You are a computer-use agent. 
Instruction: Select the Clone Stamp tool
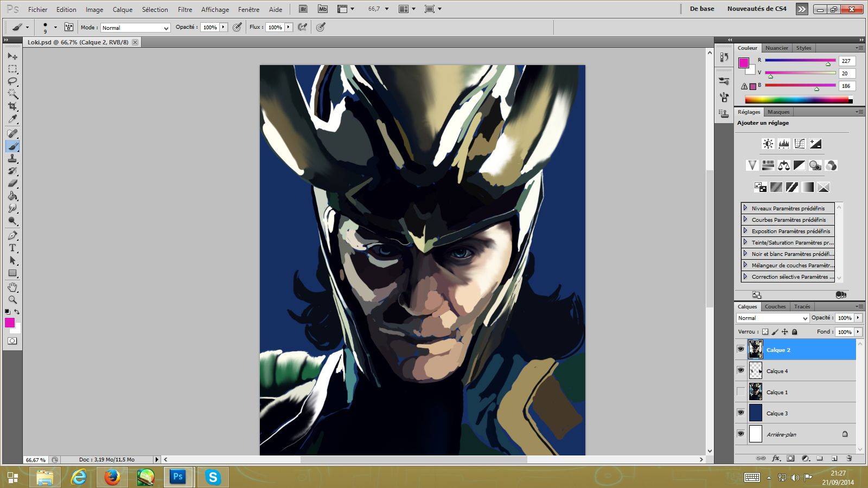12,158
